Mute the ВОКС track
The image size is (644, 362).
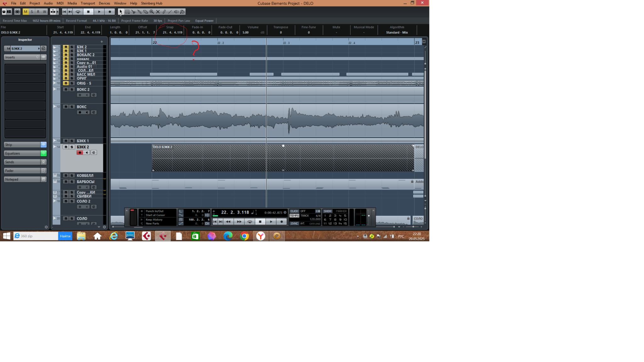coord(66,107)
